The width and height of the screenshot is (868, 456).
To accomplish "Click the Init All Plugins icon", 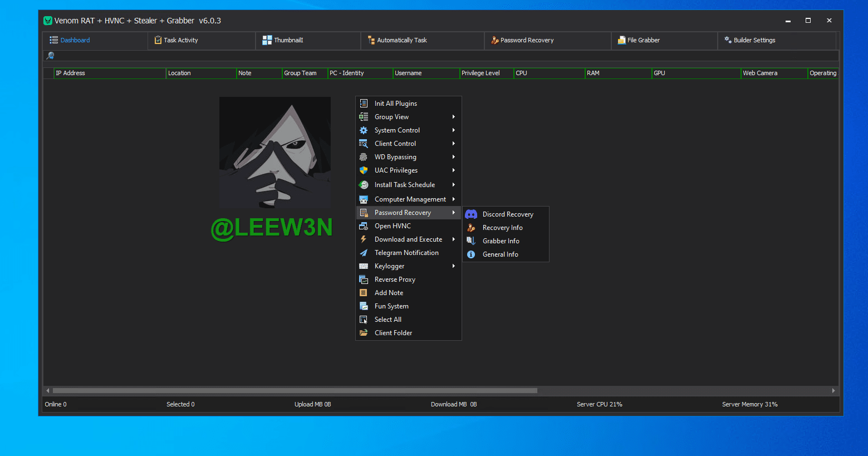I will 364,104.
